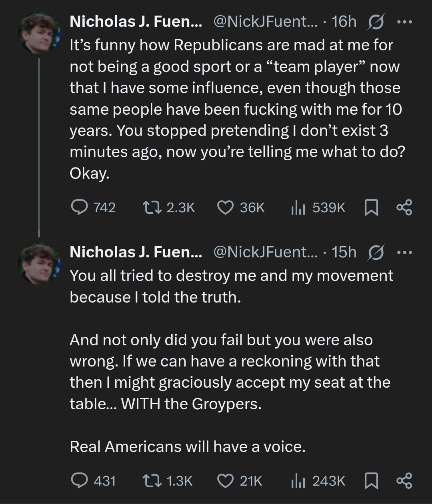Repost the first tweet with 2.3K reposts
The width and height of the screenshot is (432, 504).
tap(152, 207)
